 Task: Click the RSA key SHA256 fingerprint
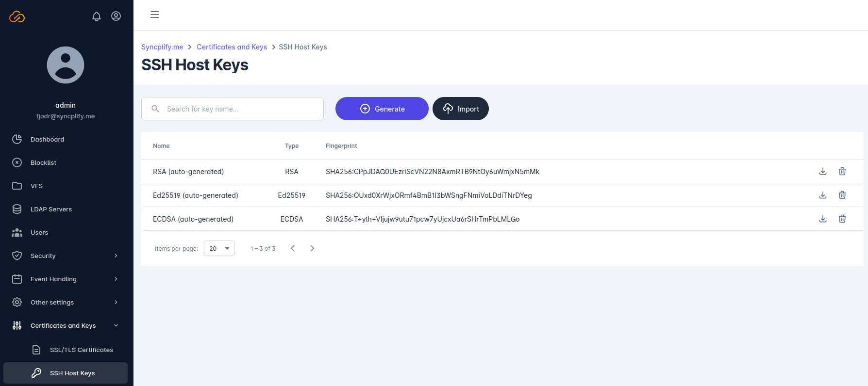click(x=433, y=172)
